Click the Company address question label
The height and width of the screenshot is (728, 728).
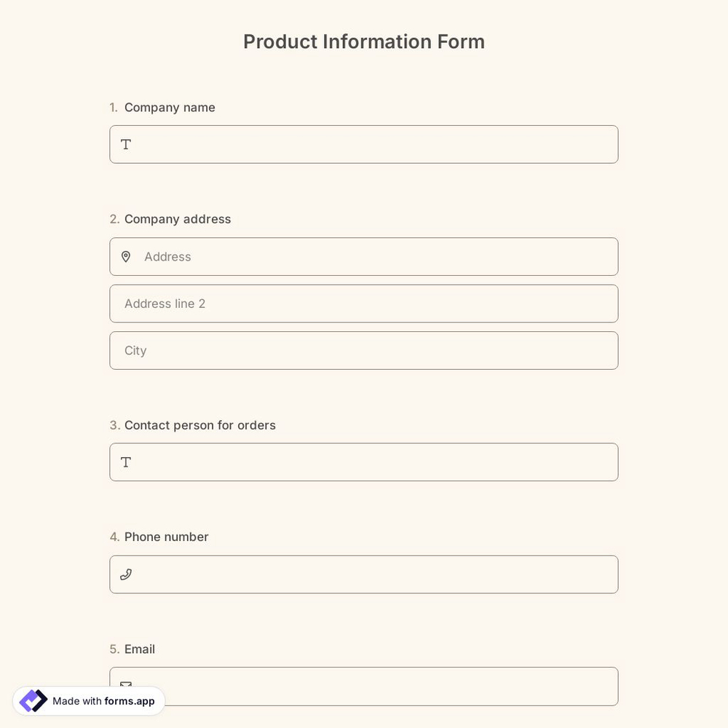click(x=177, y=218)
